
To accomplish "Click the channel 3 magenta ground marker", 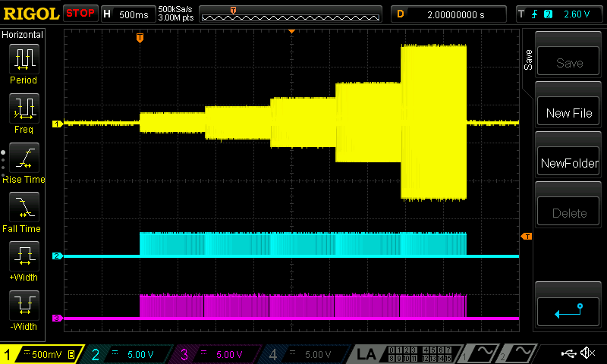I will pos(58,318).
